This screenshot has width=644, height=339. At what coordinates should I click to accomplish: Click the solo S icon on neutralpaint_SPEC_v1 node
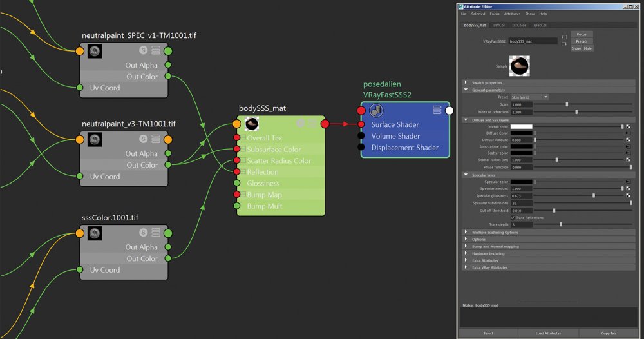pos(143,50)
